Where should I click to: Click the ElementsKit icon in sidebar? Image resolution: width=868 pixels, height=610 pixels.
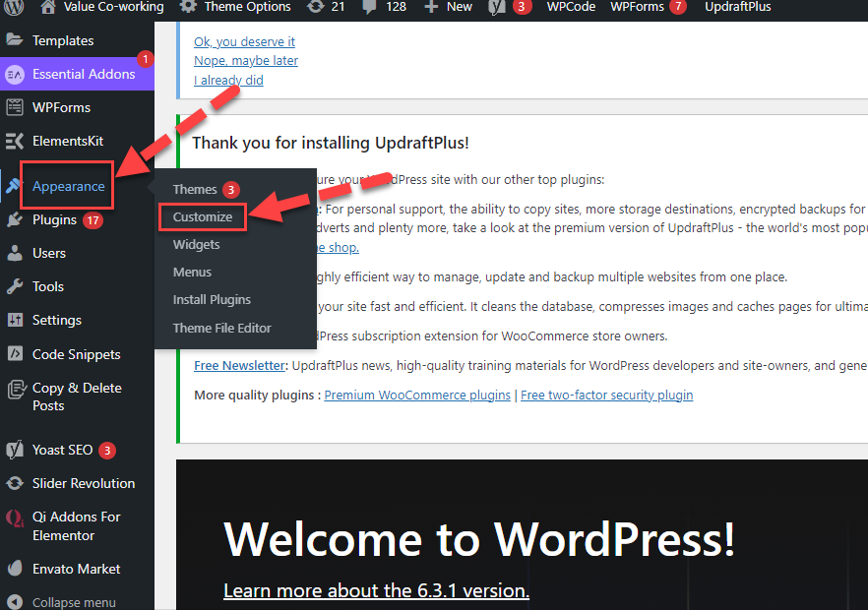point(15,141)
